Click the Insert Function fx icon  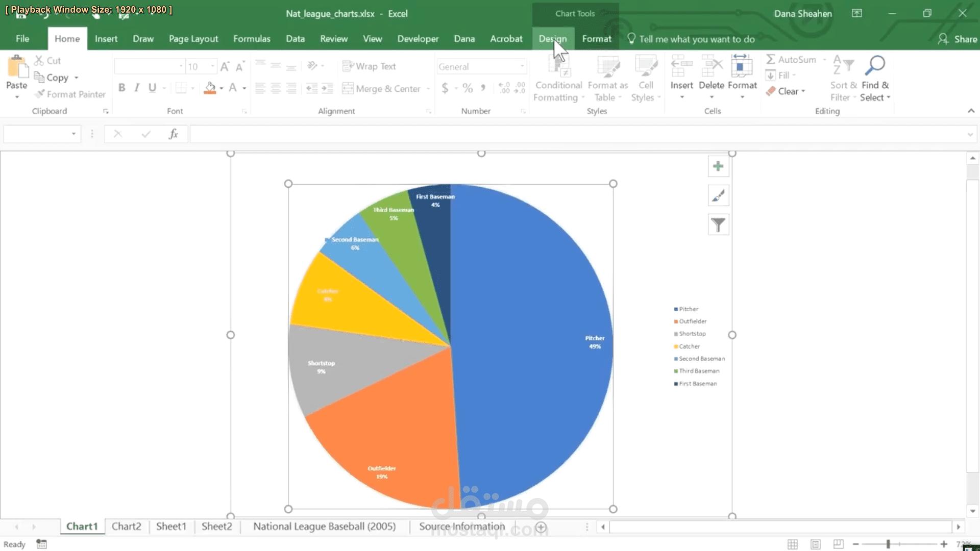click(173, 134)
